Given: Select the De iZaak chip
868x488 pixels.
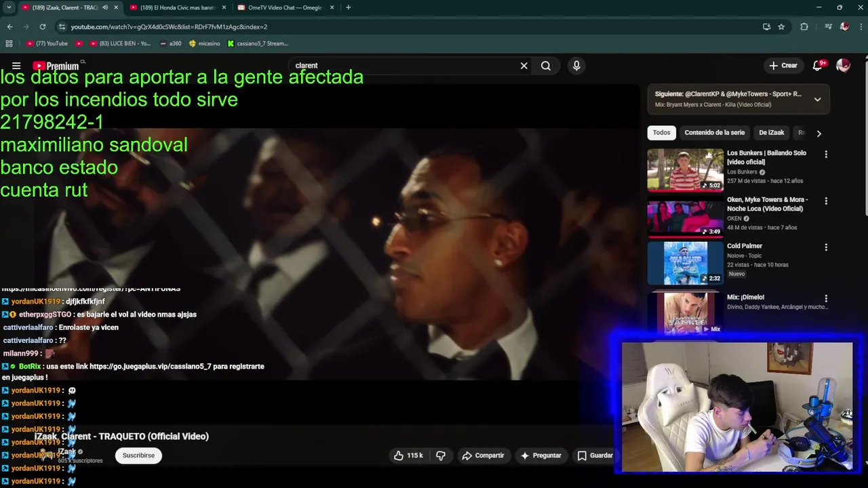Looking at the screenshot, I should (x=771, y=133).
